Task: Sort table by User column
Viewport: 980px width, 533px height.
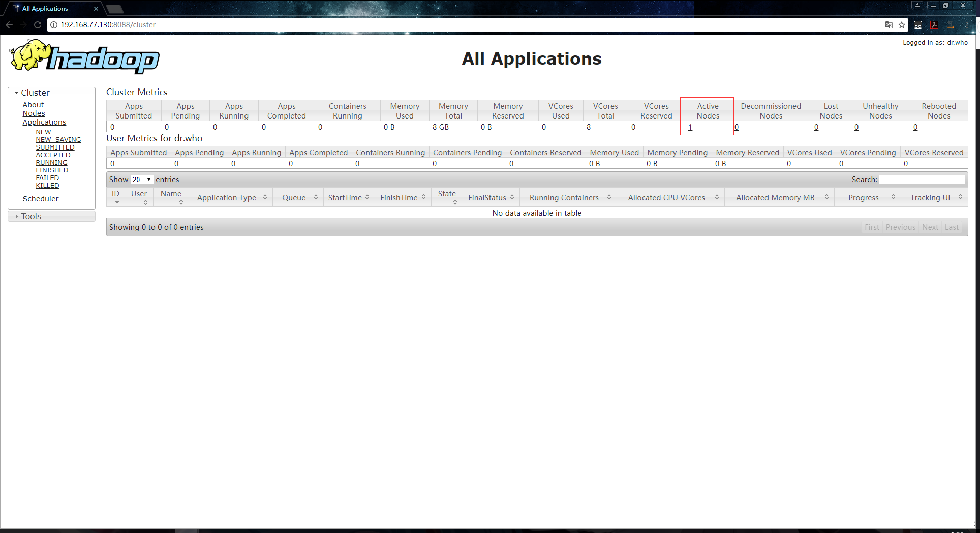Action: (139, 197)
